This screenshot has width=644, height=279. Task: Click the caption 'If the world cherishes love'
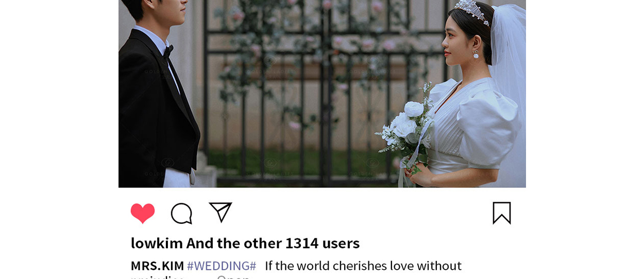[x=340, y=266]
